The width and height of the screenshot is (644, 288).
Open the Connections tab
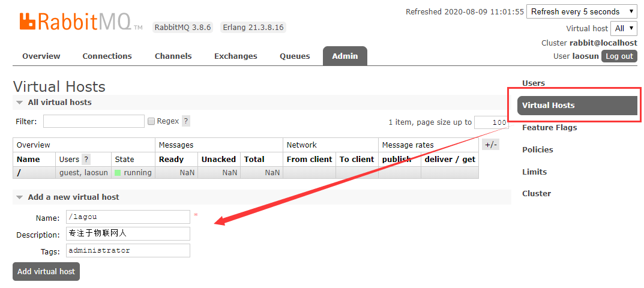point(107,56)
